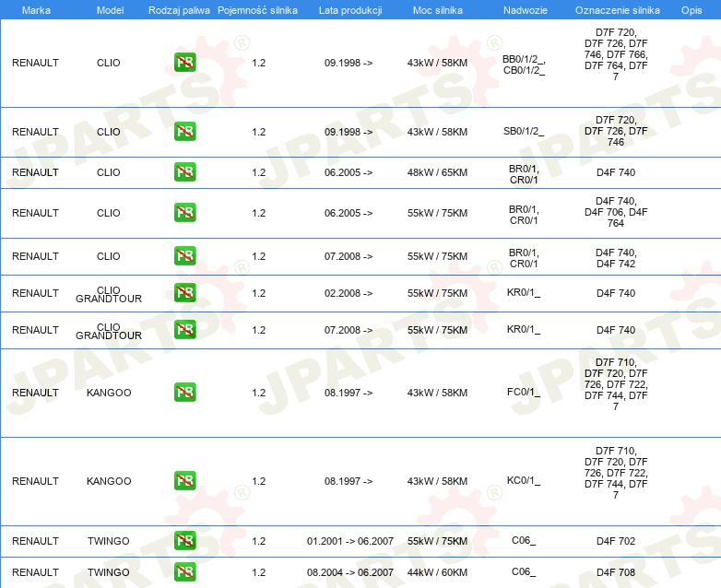Select the engine code cell D4F 740, D4F 742
721x588 pixels.
click(616, 258)
